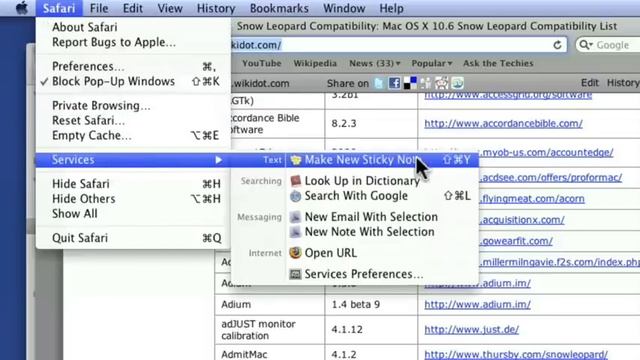Select New Email With Selection
The width and height of the screenshot is (640, 360).
[382, 217]
